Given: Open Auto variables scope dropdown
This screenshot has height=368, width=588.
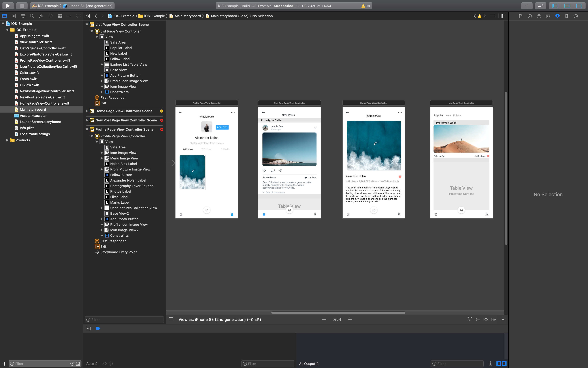Looking at the screenshot, I should tap(92, 364).
